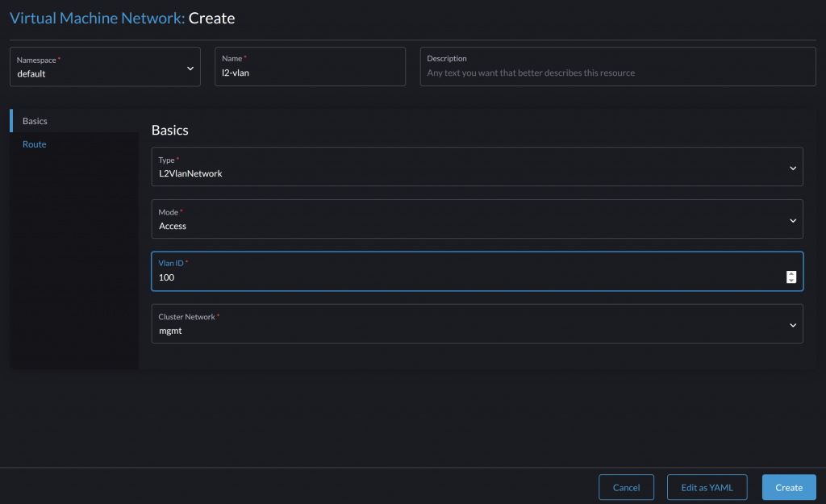Focus the Name field containing l2-vlan
Viewport: 826px width, 504px height.
coord(310,73)
